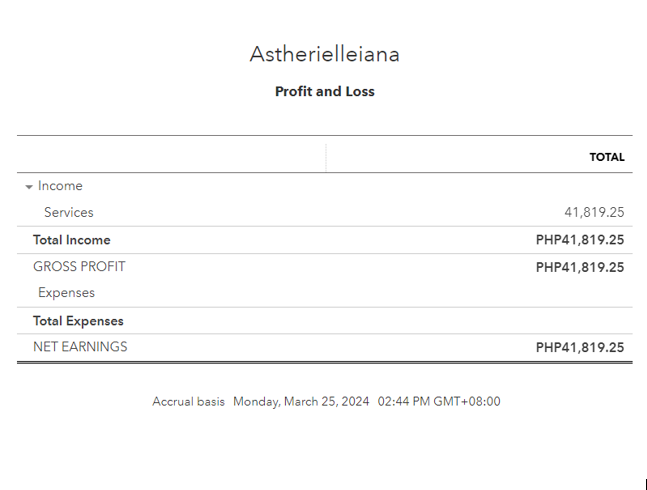Image resolution: width=647 pixels, height=490 pixels.
Task: Click the Accrual basis footer text
Action: pyautogui.click(x=189, y=402)
